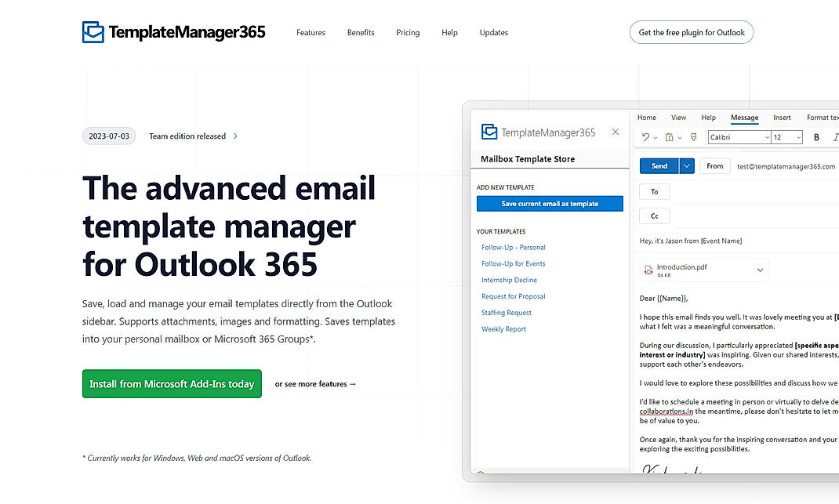Switch to the Home ribbon tab

(646, 117)
